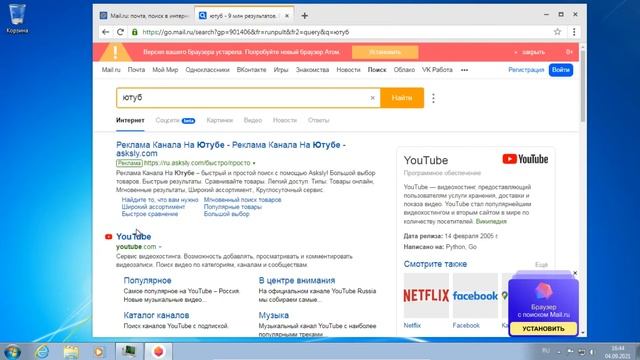The image size is (640, 360).
Task: Click Ещё next to Смотрите также
Action: [541, 265]
